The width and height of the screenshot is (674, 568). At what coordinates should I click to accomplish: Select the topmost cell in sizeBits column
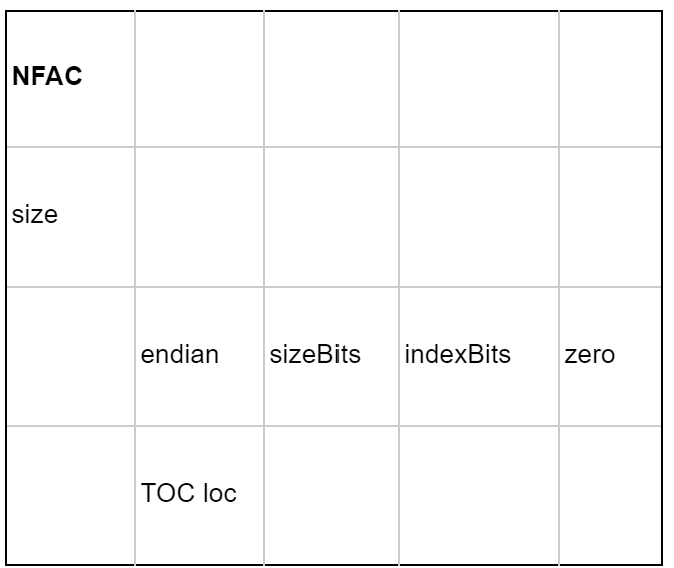tap(331, 78)
